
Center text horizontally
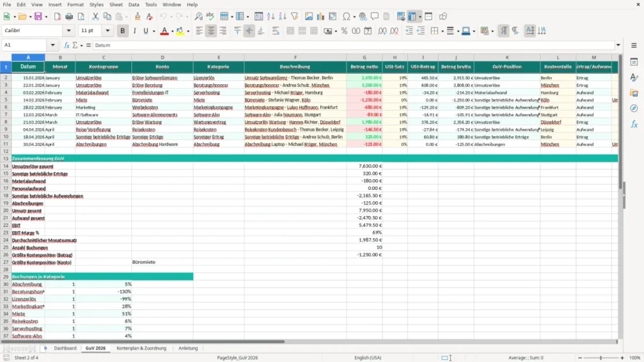point(211,31)
